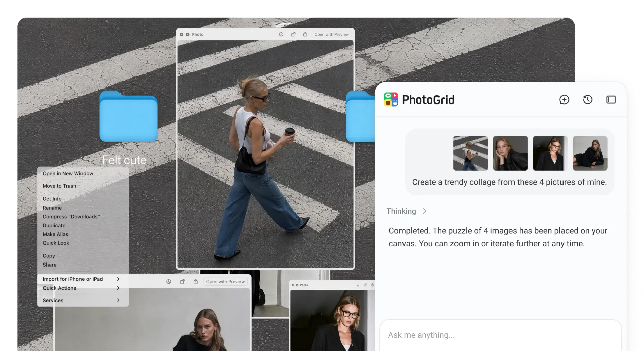The width and height of the screenshot is (644, 351).
Task: Click the rotate icon in bottom-left photo window
Action: (182, 282)
